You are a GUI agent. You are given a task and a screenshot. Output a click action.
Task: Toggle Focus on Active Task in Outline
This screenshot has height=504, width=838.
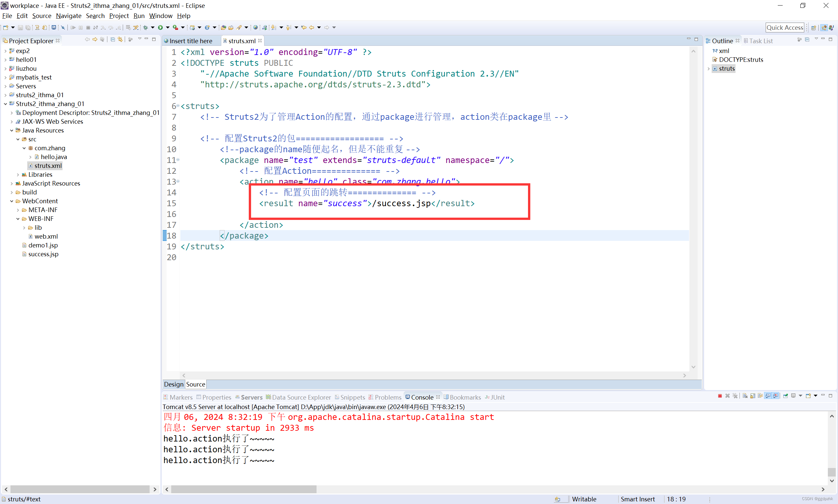coord(799,39)
